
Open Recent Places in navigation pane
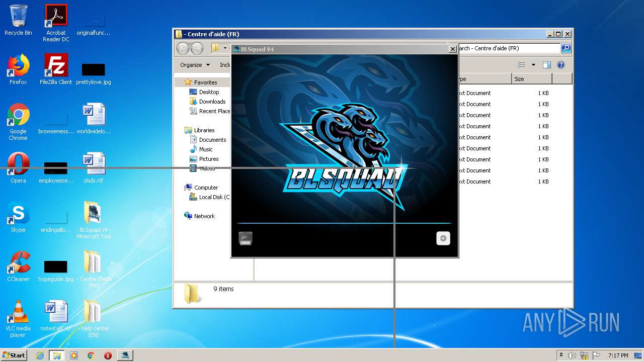214,111
